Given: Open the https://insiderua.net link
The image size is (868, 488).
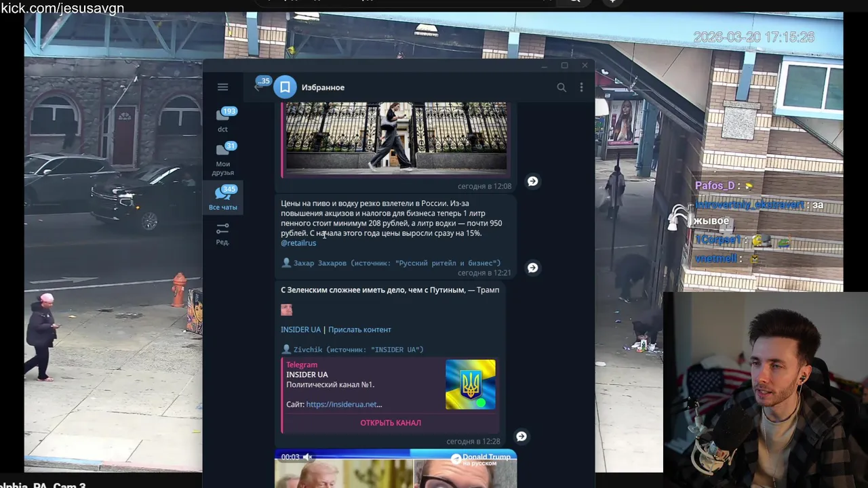Looking at the screenshot, I should [344, 404].
